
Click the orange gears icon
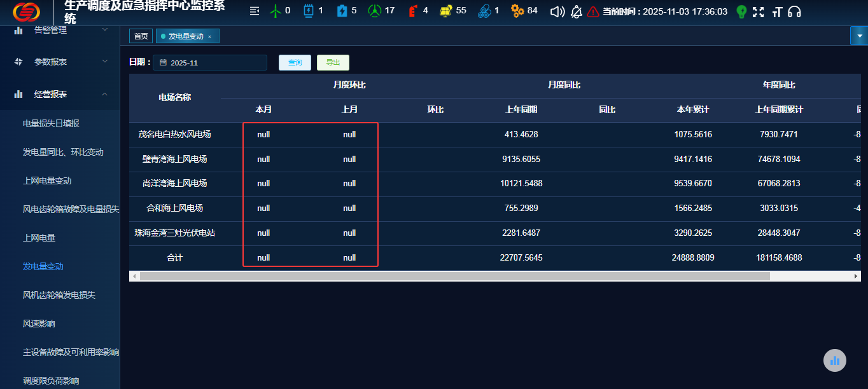point(517,11)
